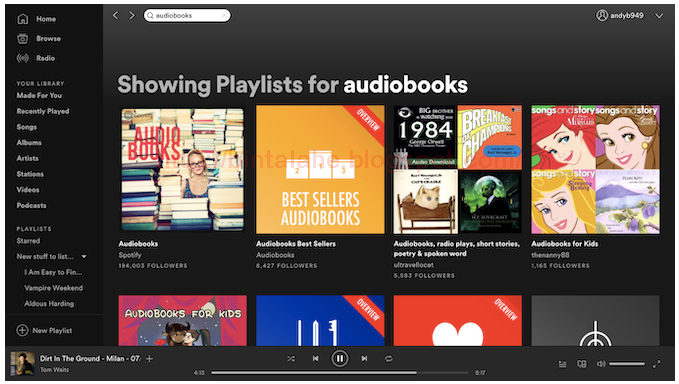
Task: Open the account dropdown chevron
Action: point(659,16)
